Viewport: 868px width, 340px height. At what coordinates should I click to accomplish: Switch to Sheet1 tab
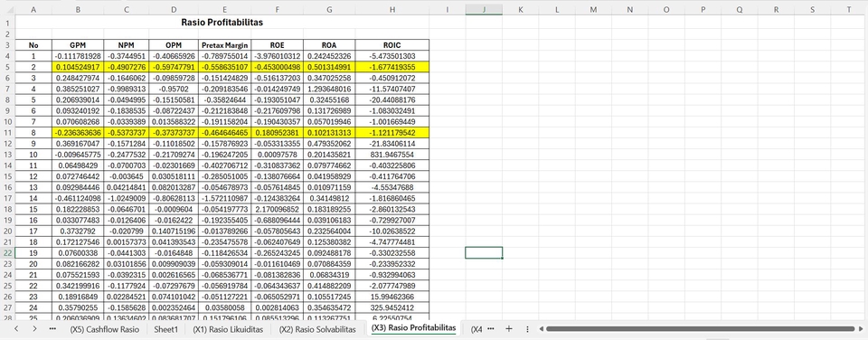coord(166,328)
